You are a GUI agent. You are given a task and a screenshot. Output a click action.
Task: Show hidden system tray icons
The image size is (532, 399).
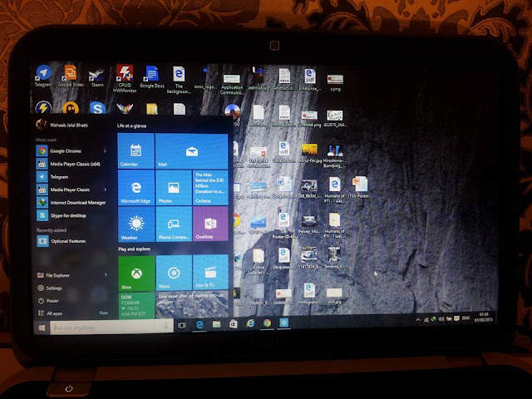pos(418,319)
